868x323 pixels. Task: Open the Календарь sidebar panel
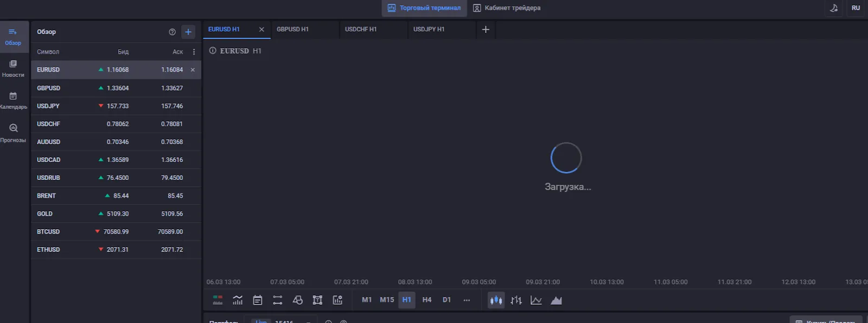(x=13, y=101)
